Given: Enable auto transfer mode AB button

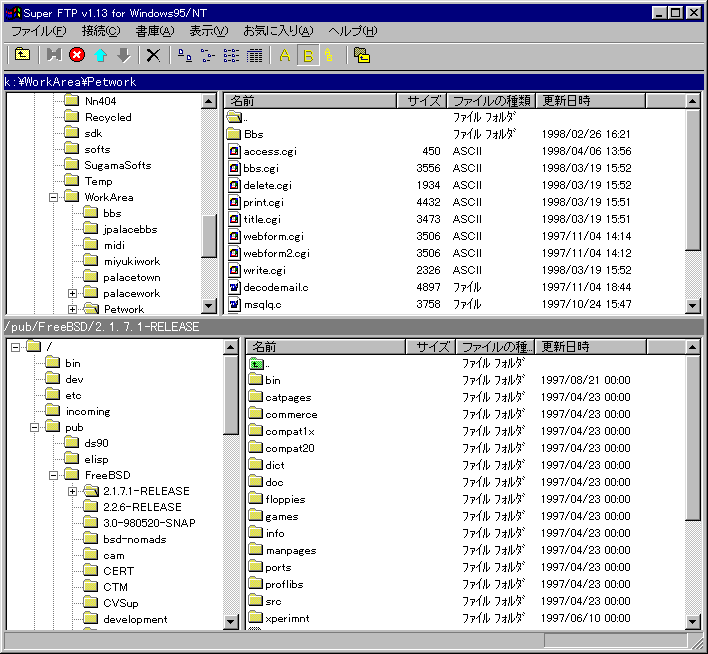Looking at the screenshot, I should tap(329, 56).
